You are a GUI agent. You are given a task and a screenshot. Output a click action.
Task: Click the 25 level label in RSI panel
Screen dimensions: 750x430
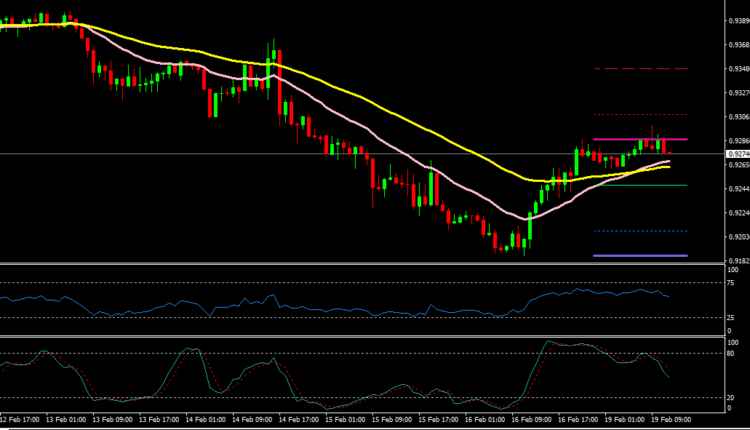pos(731,318)
